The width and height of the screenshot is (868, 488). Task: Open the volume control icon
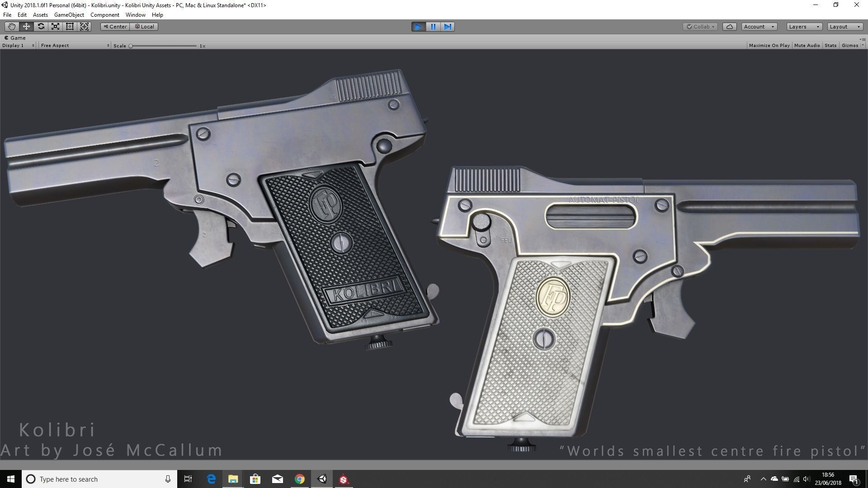807,479
